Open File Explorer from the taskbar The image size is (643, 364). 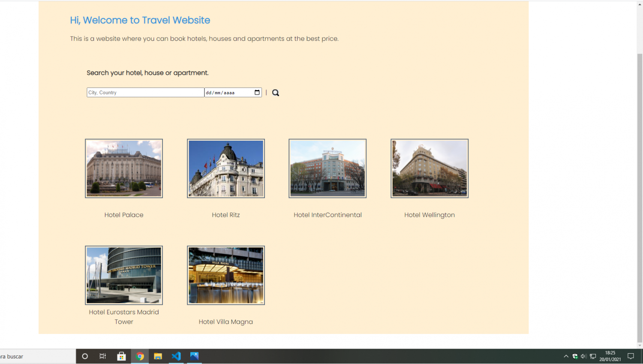[x=158, y=356]
